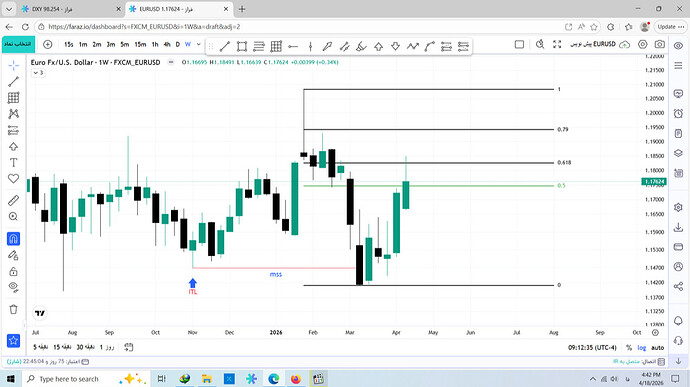This screenshot has height=387, width=690.
Task: Click the go-to-date icon beside date ranges
Action: [128, 347]
